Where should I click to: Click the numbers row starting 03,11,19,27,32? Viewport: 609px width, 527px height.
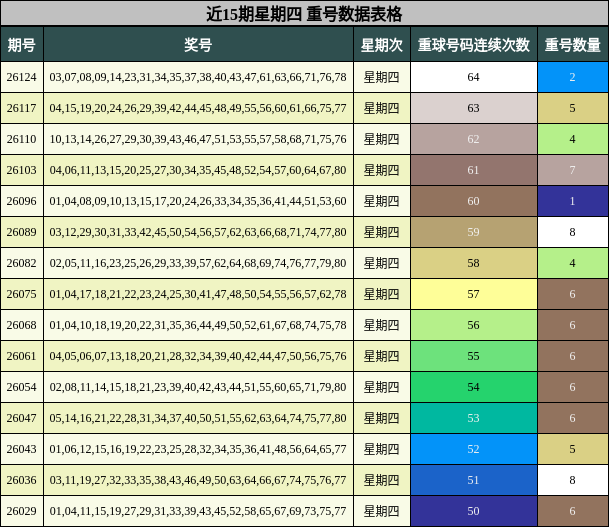(198, 480)
